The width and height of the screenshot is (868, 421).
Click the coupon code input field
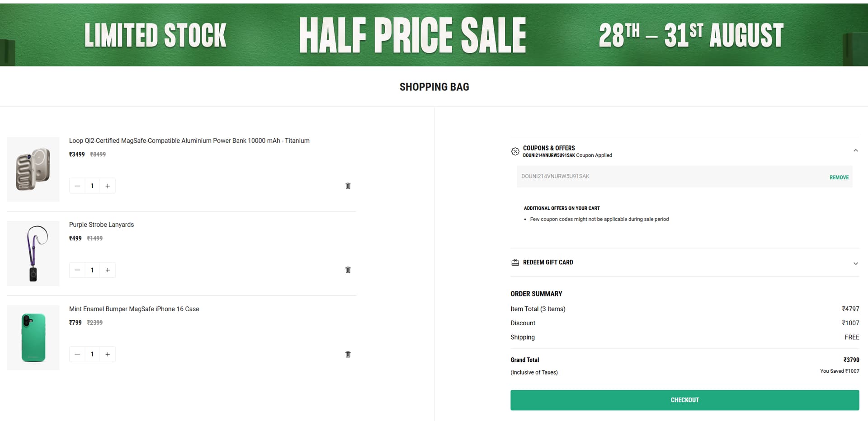click(669, 177)
